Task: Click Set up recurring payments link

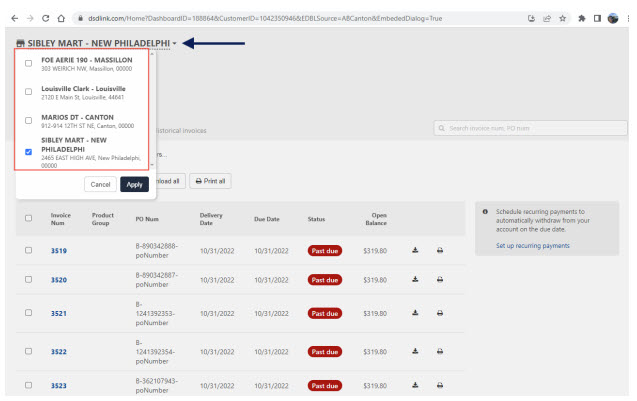Action: click(x=533, y=245)
